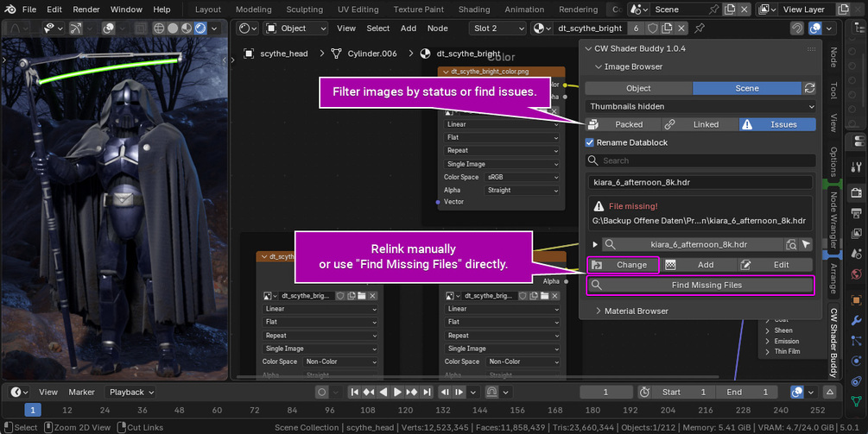Open the node editor type selector

point(248,28)
